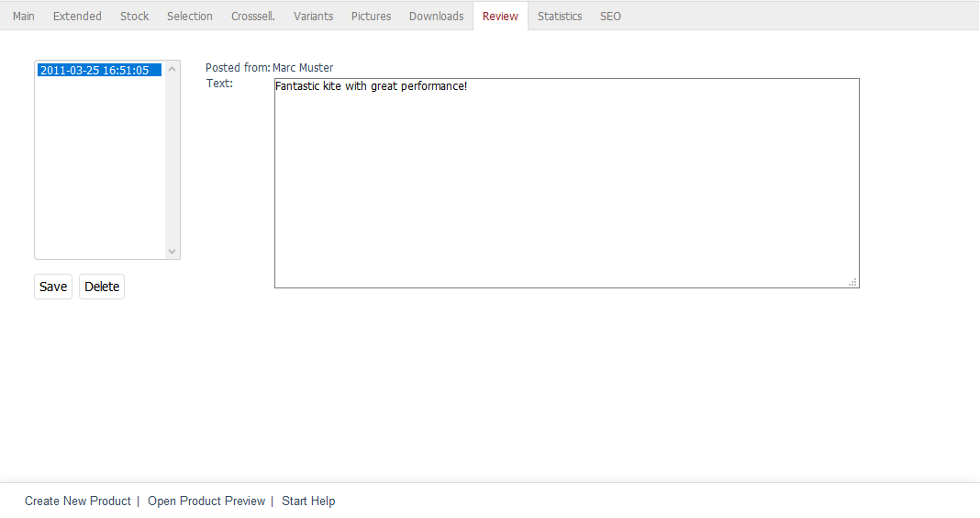This screenshot has height=518, width=980.
Task: Open the Main tab
Action: point(24,17)
